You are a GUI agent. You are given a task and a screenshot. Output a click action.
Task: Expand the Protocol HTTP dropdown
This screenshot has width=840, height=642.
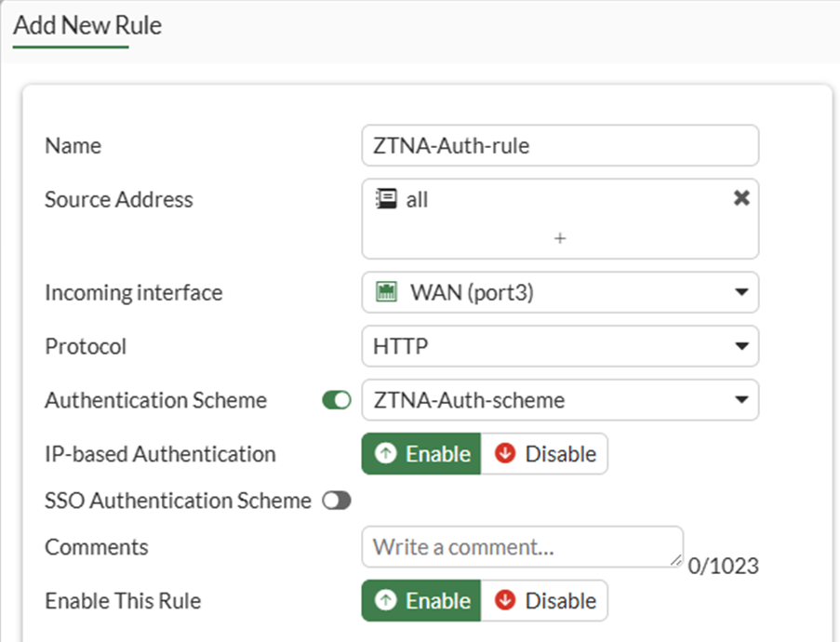point(741,346)
